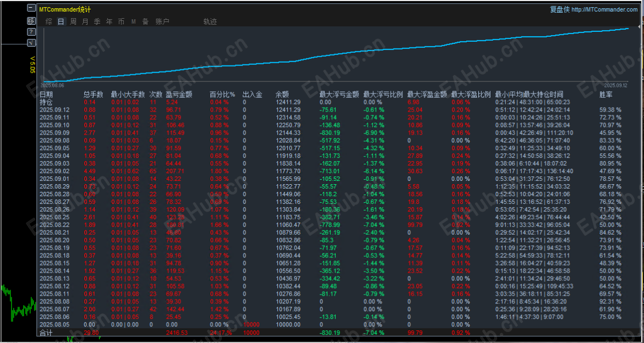Click the 移 move panel button
The image size is (644, 343).
pos(31,20)
